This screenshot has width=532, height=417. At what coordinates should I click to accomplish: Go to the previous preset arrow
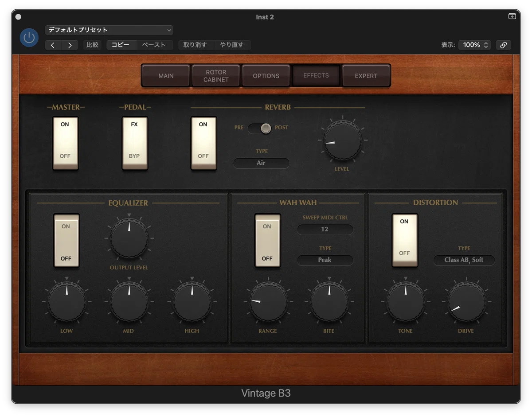[53, 45]
